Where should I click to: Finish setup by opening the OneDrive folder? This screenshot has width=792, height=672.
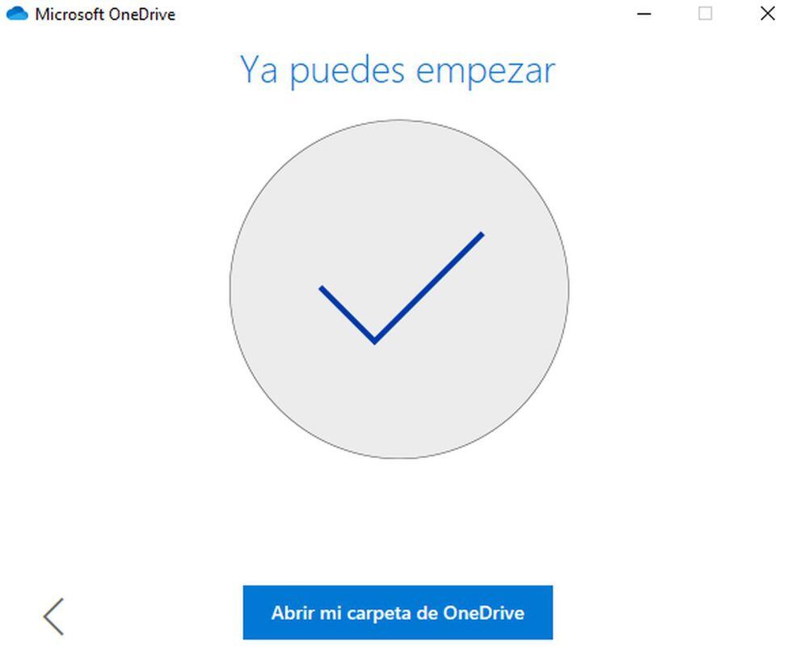point(398,613)
